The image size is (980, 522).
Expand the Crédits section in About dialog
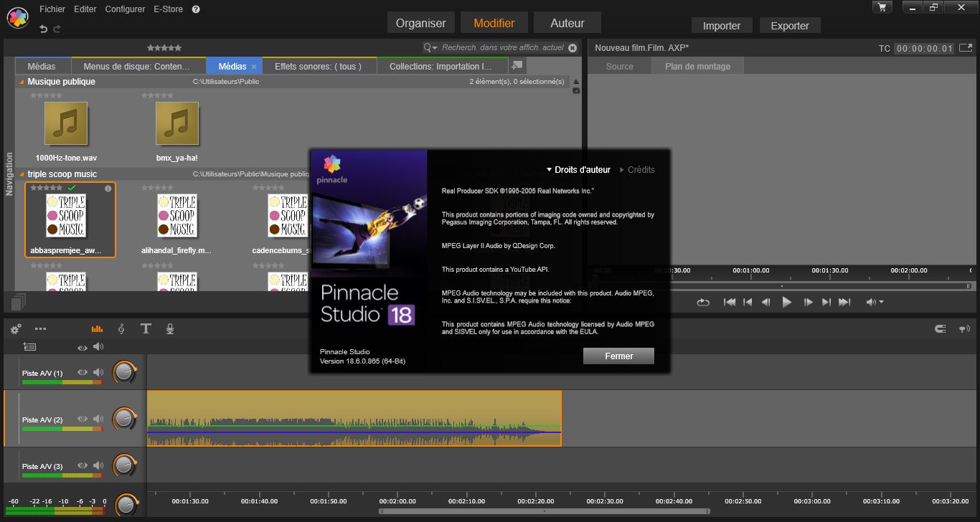(637, 170)
